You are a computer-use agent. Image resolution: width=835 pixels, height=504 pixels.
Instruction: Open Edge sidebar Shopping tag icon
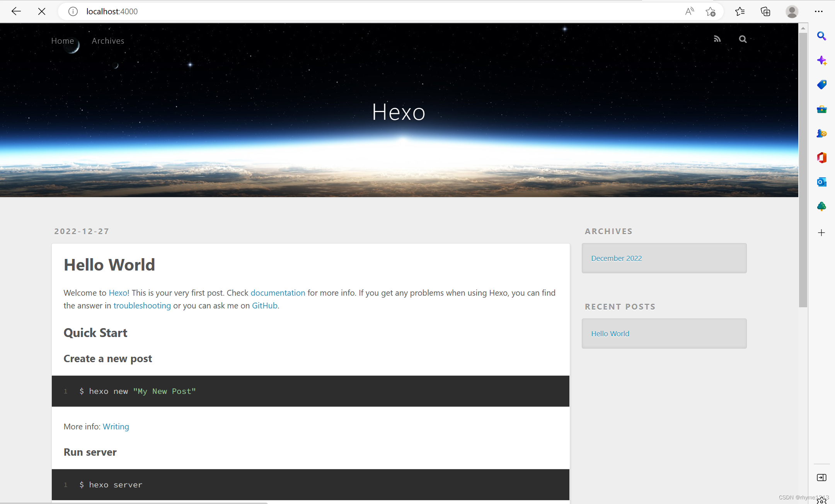(x=821, y=85)
